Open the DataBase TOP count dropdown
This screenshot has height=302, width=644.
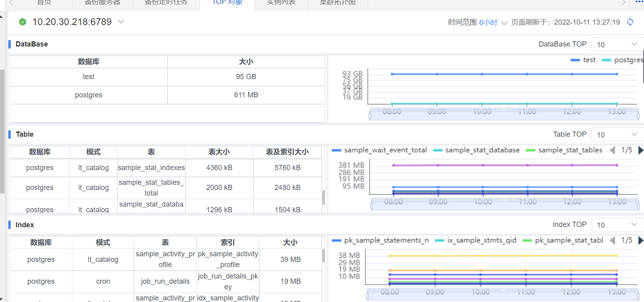[617, 45]
